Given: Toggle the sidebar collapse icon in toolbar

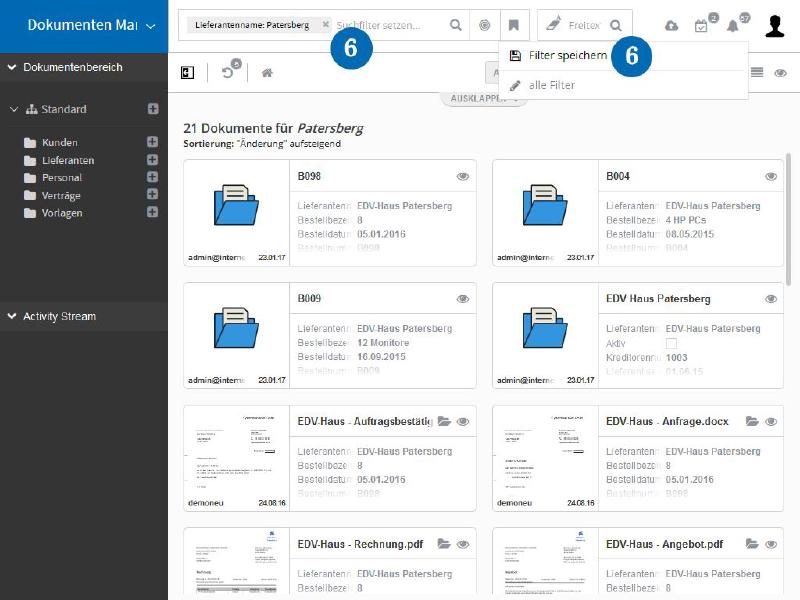Looking at the screenshot, I should (187, 73).
